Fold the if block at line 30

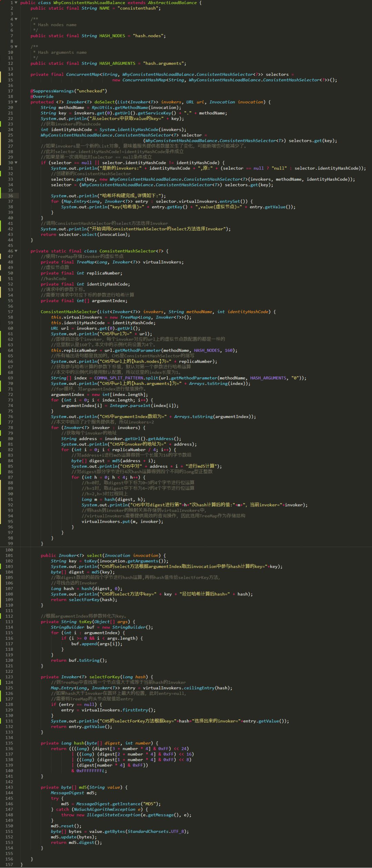point(16,163)
